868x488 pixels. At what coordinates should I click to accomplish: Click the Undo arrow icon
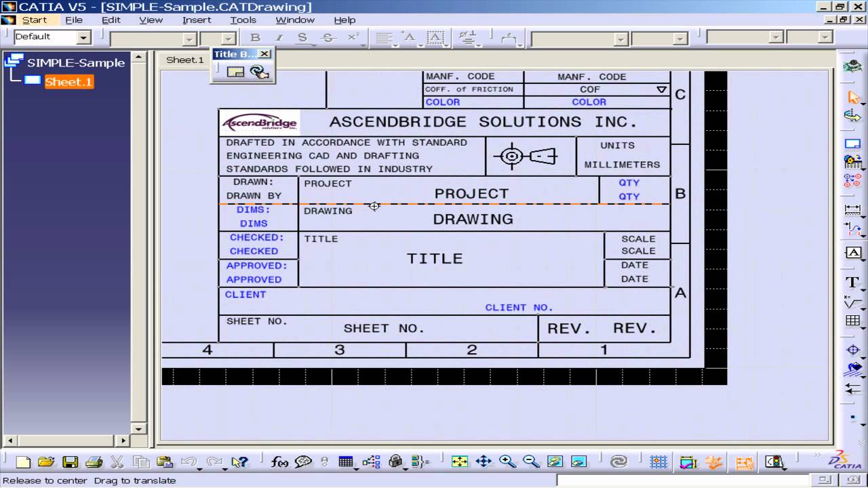(x=189, y=462)
